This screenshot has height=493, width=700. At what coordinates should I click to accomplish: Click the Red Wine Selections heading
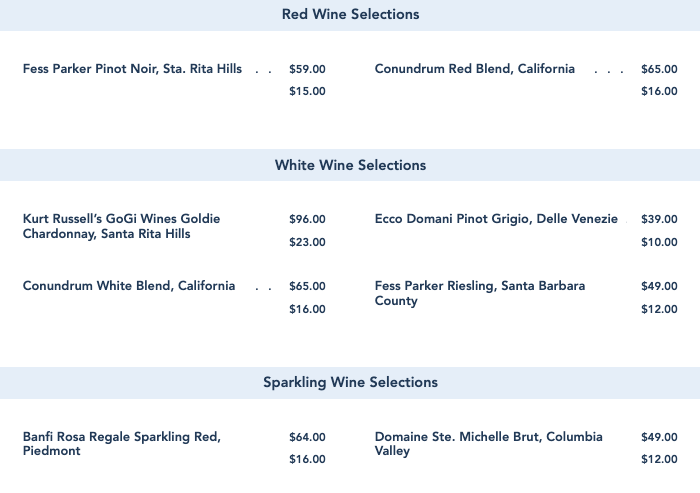(350, 15)
